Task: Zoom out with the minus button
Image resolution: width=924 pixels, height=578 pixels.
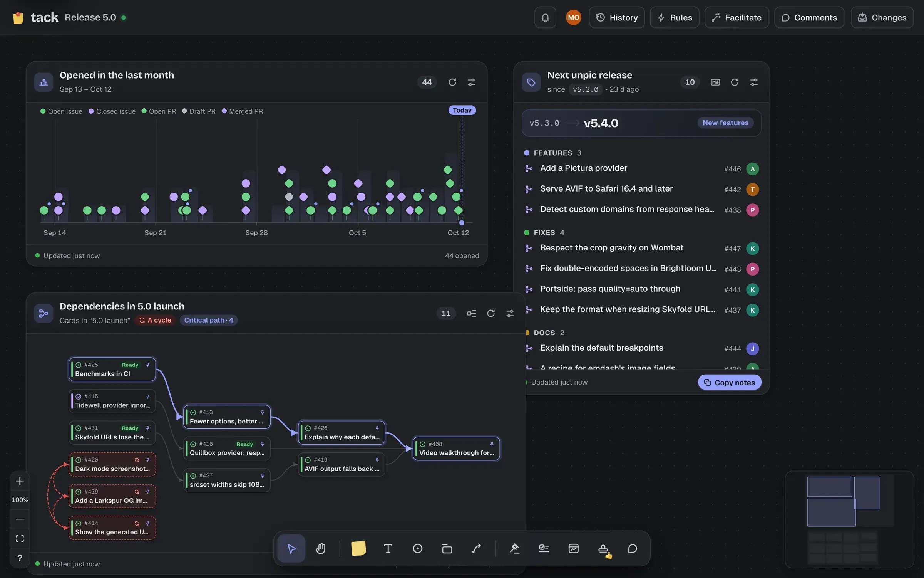Action: pos(20,519)
